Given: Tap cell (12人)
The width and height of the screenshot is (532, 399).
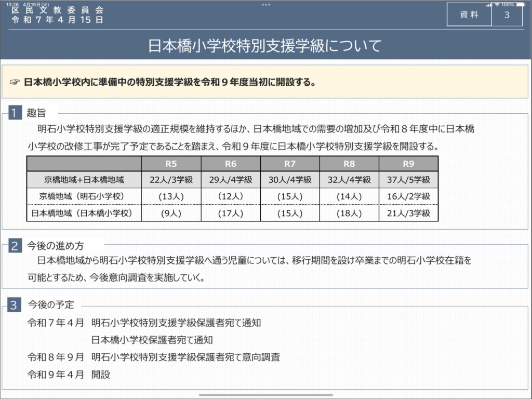Looking at the screenshot, I should (x=231, y=196).
